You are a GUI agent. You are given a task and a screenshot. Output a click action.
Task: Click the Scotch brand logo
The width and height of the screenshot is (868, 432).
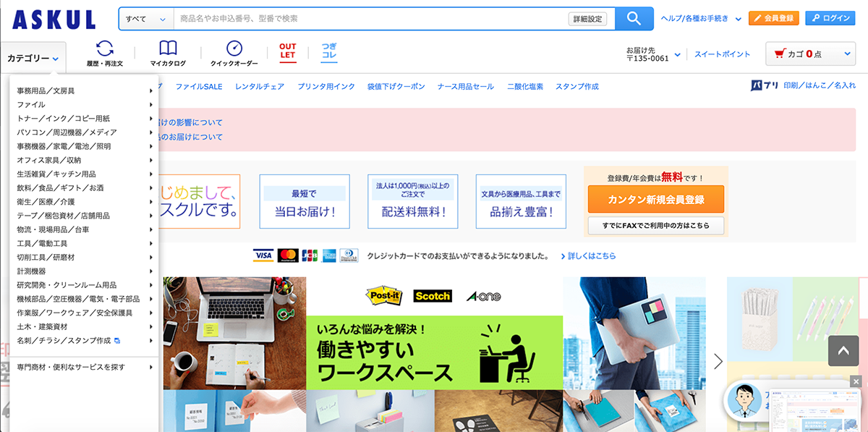click(433, 296)
